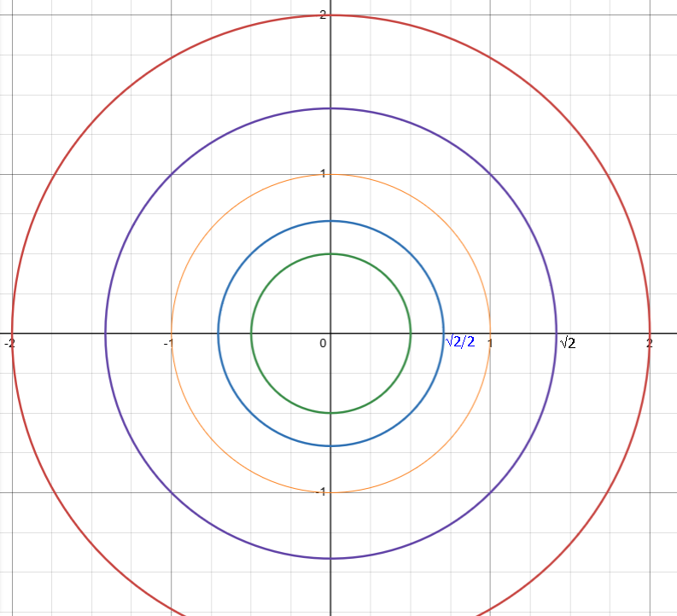Click the 1 label on the positive y-axis
Image resolution: width=677 pixels, height=616 pixels.
click(x=324, y=173)
